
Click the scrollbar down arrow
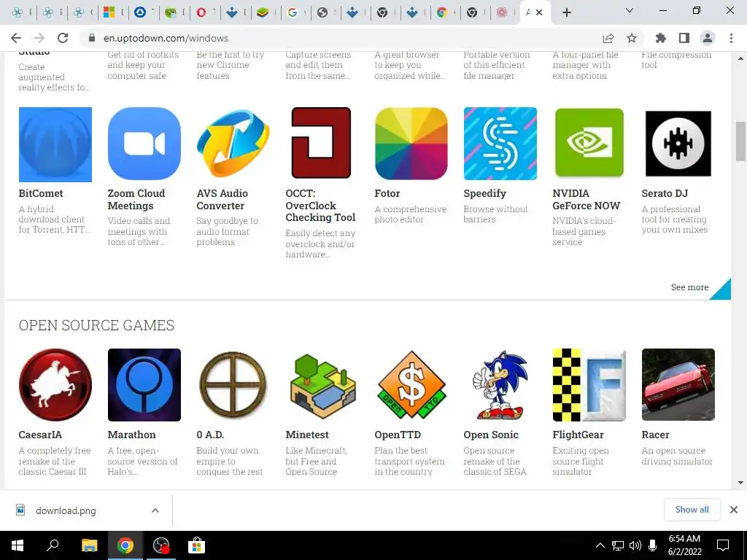pyautogui.click(x=740, y=483)
